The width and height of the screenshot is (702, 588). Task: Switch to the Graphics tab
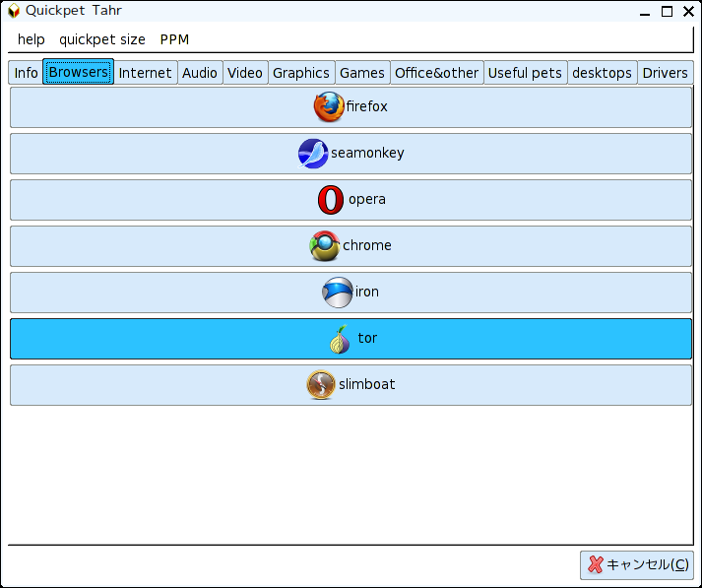301,73
